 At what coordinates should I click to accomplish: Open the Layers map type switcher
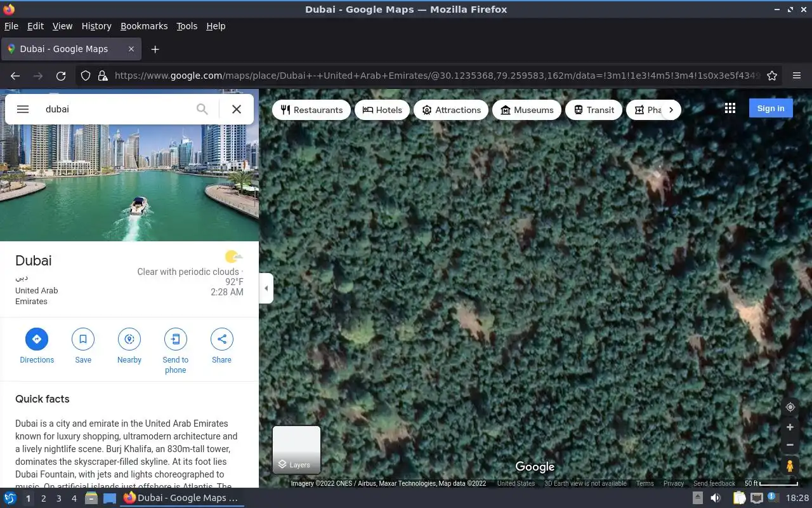click(296, 450)
